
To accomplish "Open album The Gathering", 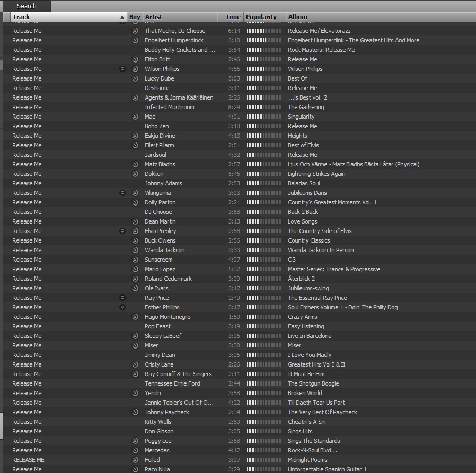I will coord(306,107).
